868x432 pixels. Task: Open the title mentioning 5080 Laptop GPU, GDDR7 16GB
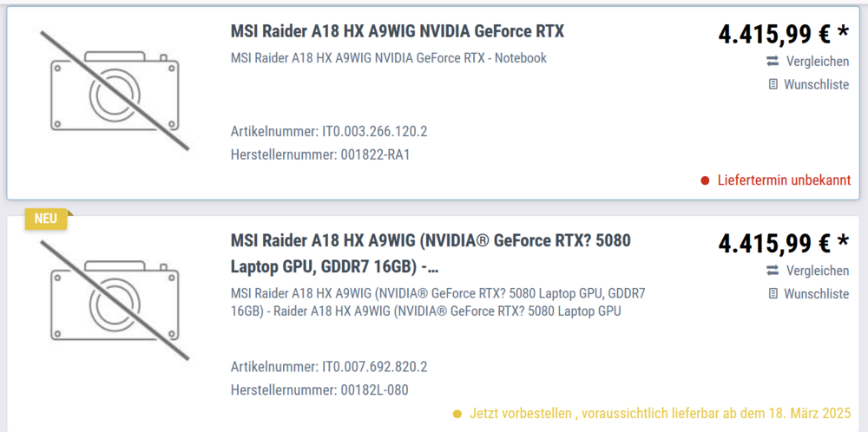point(431,253)
